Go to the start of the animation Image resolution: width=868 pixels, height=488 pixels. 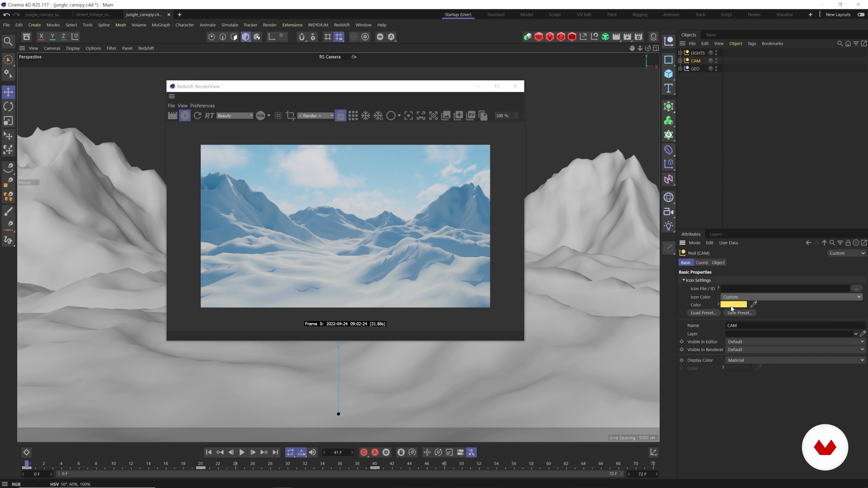point(209,452)
